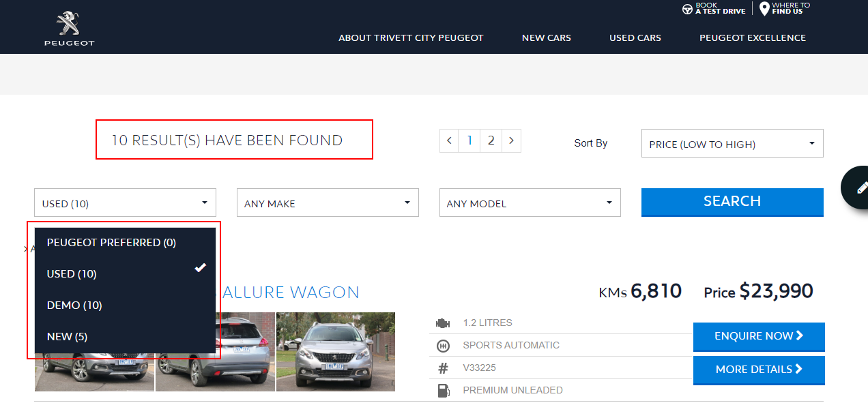Image resolution: width=868 pixels, height=418 pixels.
Task: Click the engine icon beside 1.2 LITRES
Action: (443, 322)
